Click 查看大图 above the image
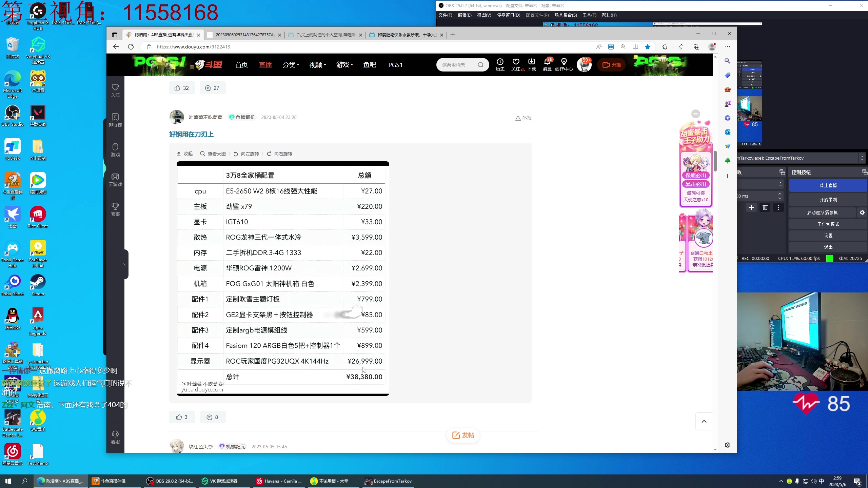 [x=213, y=154]
